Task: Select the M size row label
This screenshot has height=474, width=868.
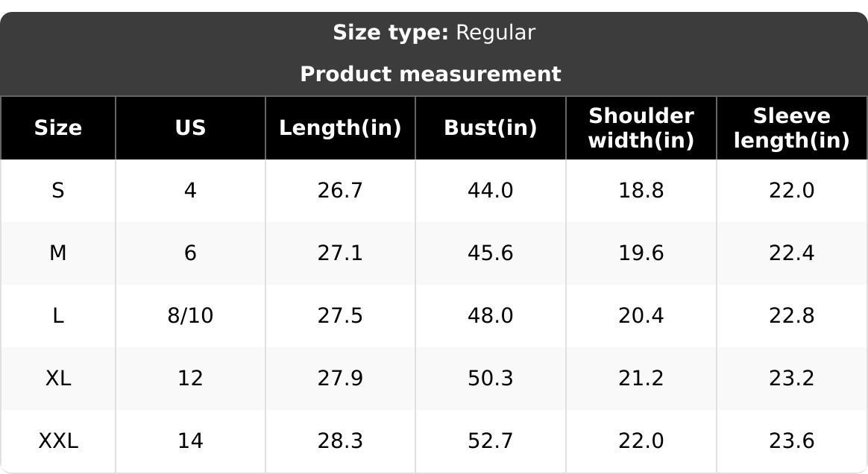Action: pos(58,253)
